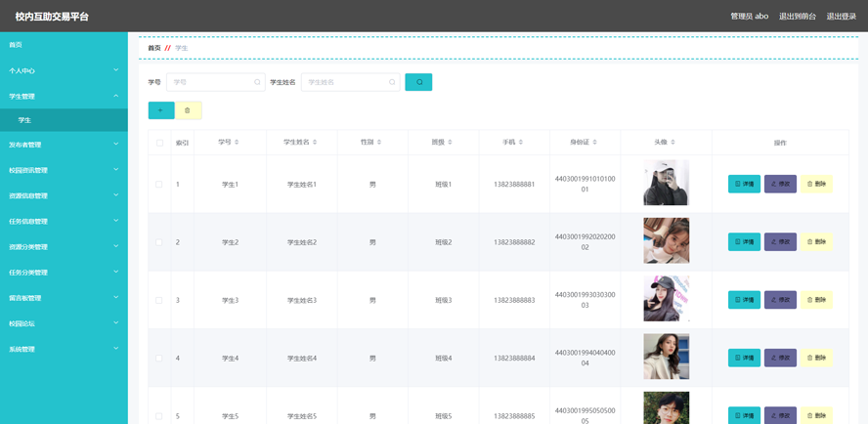Delete the 学生3 row
The height and width of the screenshot is (424, 868).
pos(816,300)
